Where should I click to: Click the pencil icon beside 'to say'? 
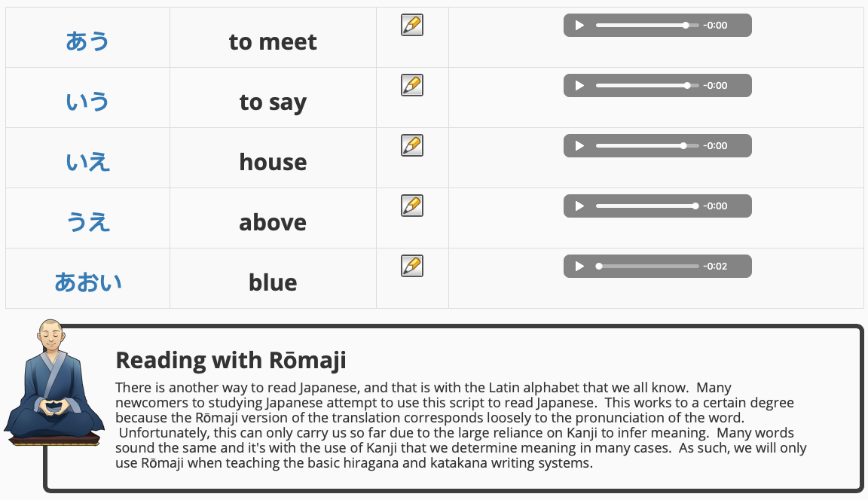tap(411, 85)
